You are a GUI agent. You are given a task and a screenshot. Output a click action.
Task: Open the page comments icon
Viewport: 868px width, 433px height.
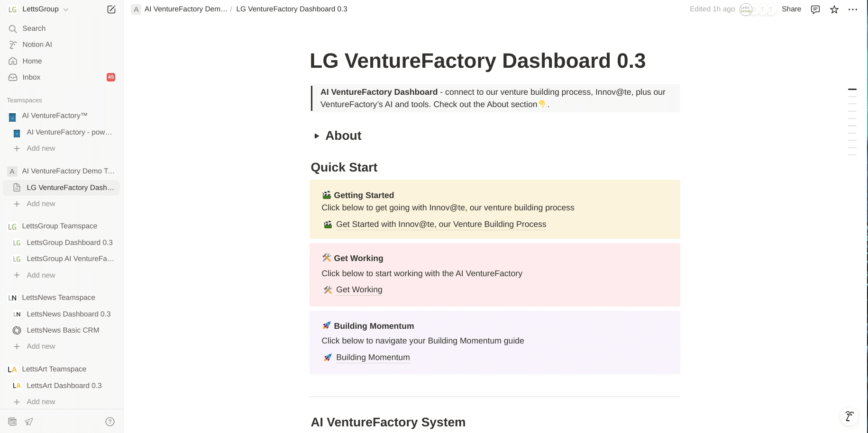pyautogui.click(x=815, y=9)
